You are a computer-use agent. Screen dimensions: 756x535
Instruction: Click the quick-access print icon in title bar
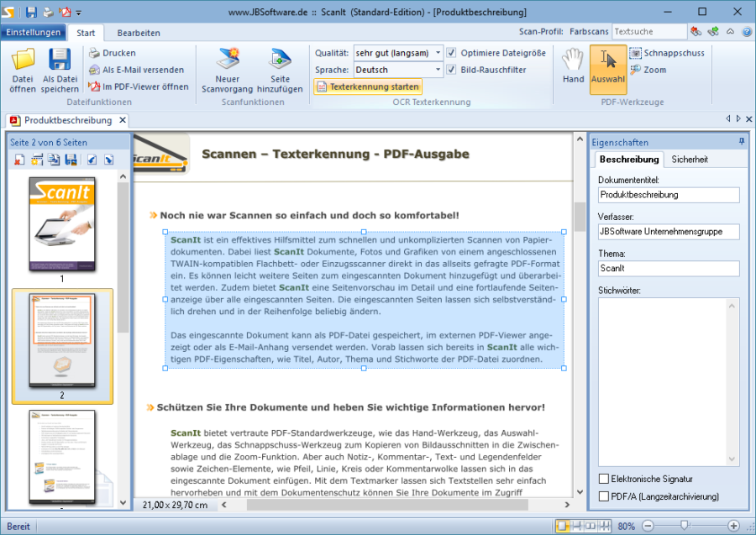48,12
